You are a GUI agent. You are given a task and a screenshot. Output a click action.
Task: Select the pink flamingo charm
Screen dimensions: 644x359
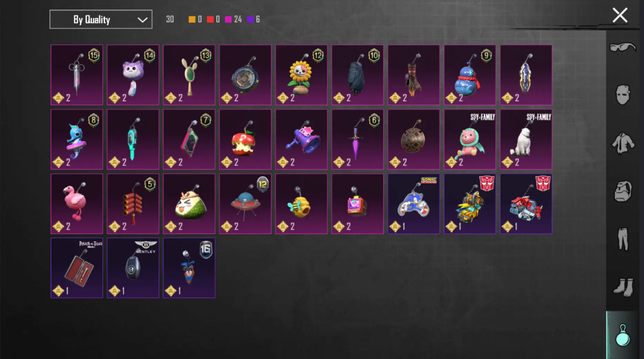[x=77, y=204]
